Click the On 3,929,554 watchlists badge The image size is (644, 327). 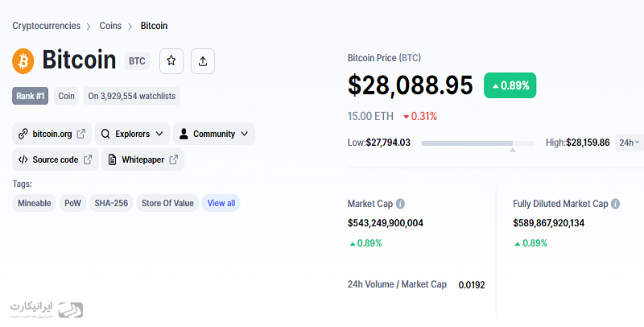pyautogui.click(x=132, y=96)
